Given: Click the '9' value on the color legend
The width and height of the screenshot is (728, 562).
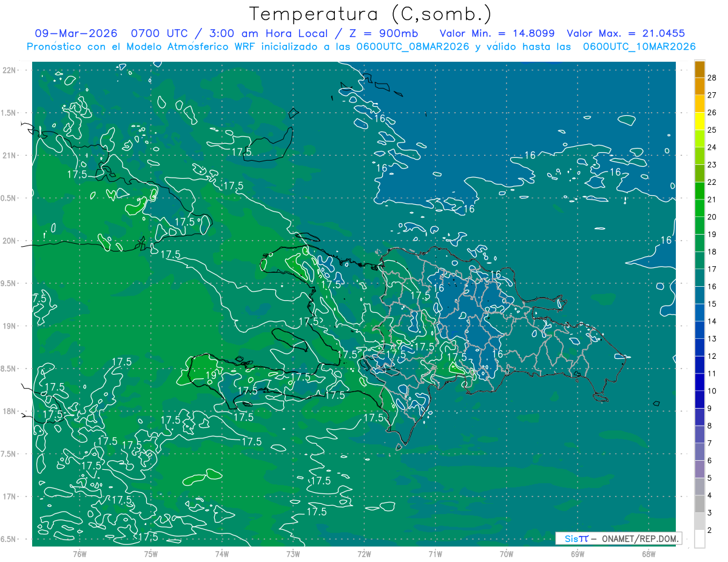Looking at the screenshot, I should (710, 409).
